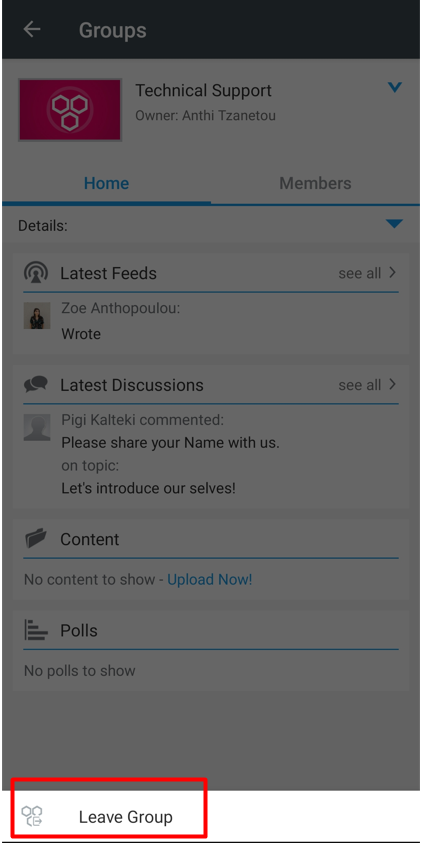This screenshot has height=843, width=421.
Task: Tap the back arrow in the header
Action: 32,30
